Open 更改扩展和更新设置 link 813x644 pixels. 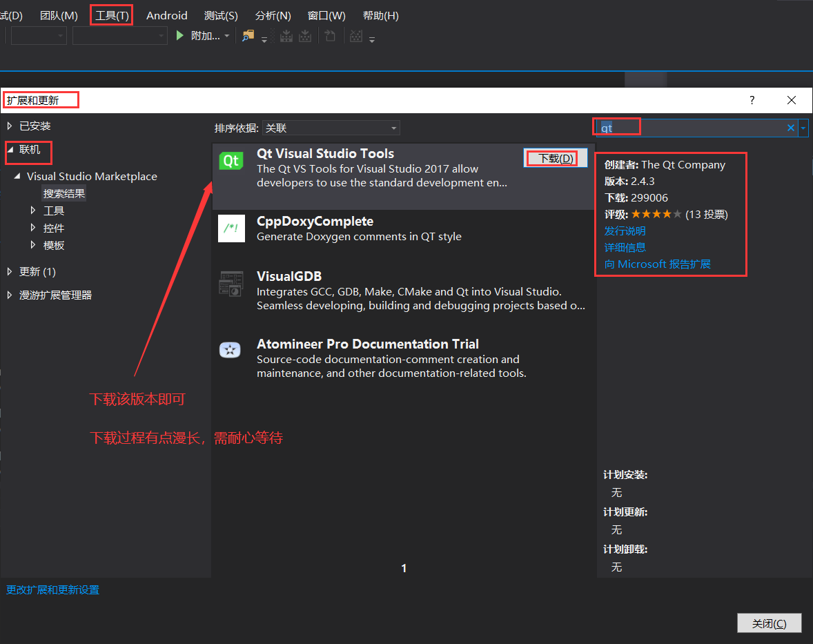(x=52, y=589)
